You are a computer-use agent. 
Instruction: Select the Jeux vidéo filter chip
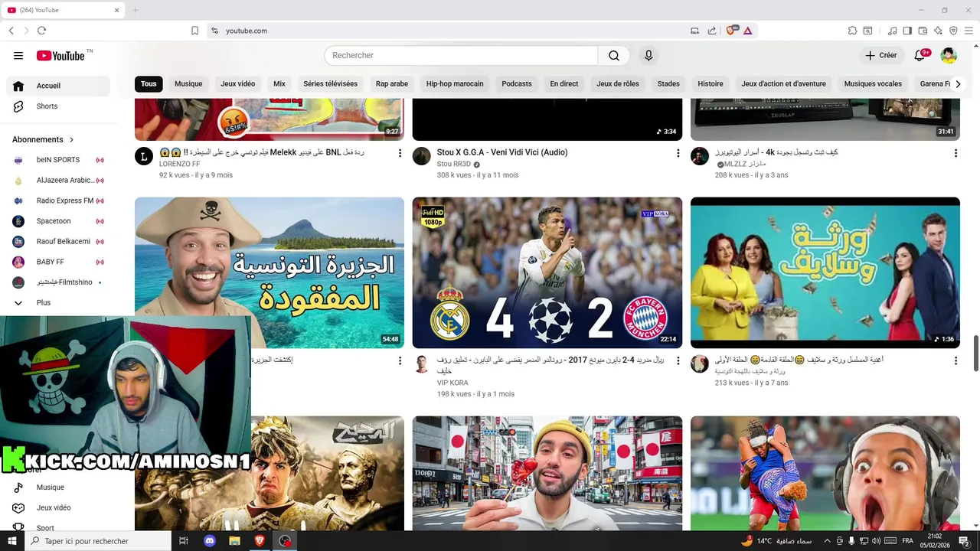pos(238,84)
